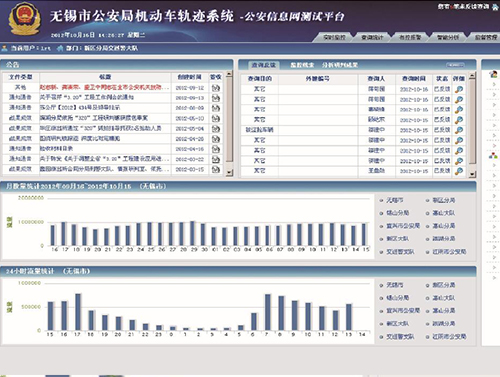
Task: Switch to the 监控线索 panel tab
Action: click(x=302, y=65)
